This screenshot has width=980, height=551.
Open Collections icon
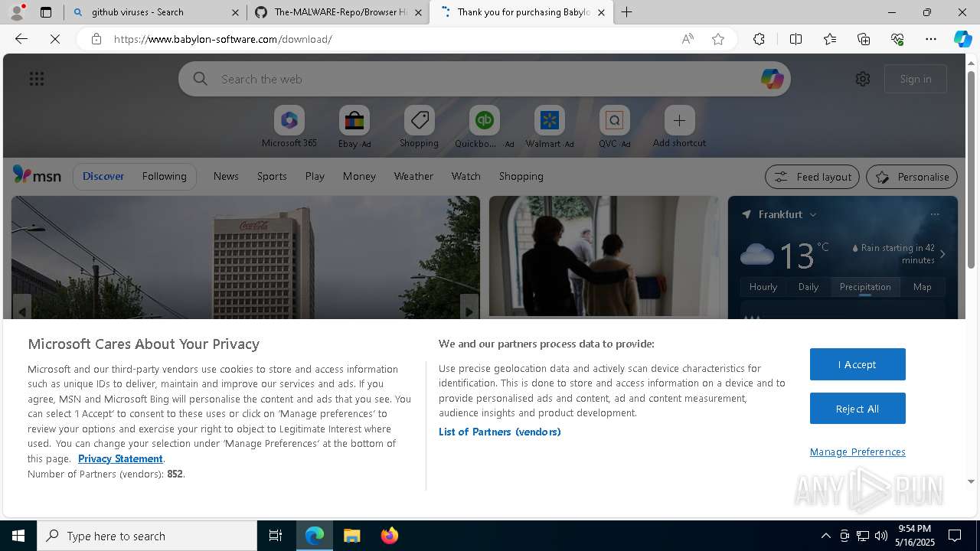pos(864,39)
